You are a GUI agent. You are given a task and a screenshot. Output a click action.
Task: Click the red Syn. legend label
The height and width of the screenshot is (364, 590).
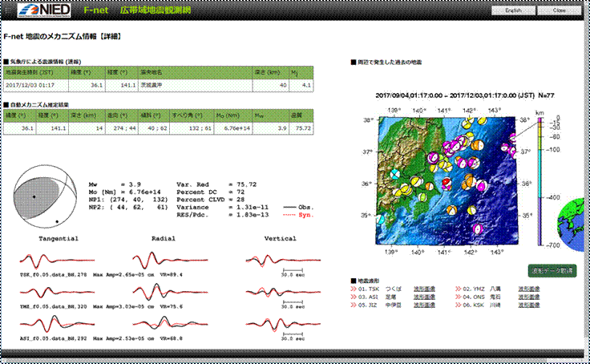[306, 215]
